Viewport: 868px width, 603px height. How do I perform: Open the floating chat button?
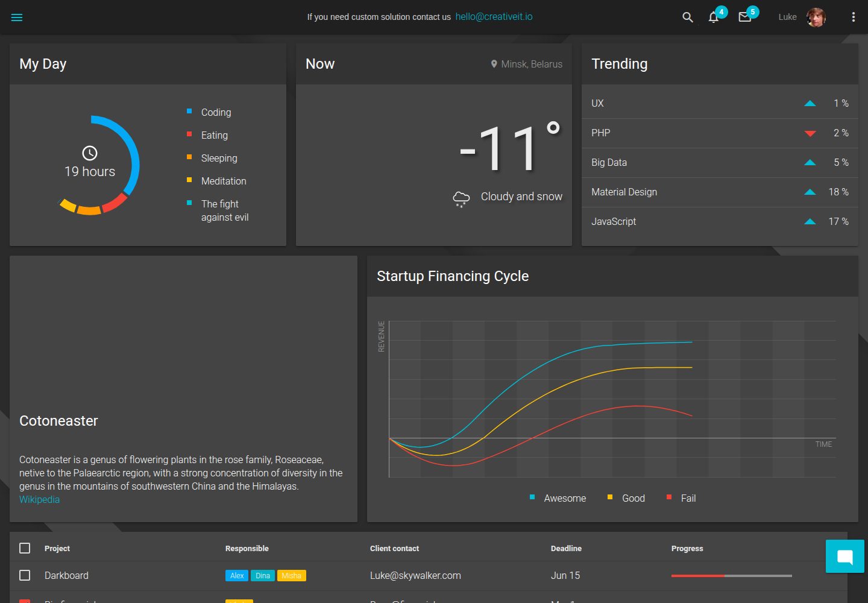click(x=845, y=556)
